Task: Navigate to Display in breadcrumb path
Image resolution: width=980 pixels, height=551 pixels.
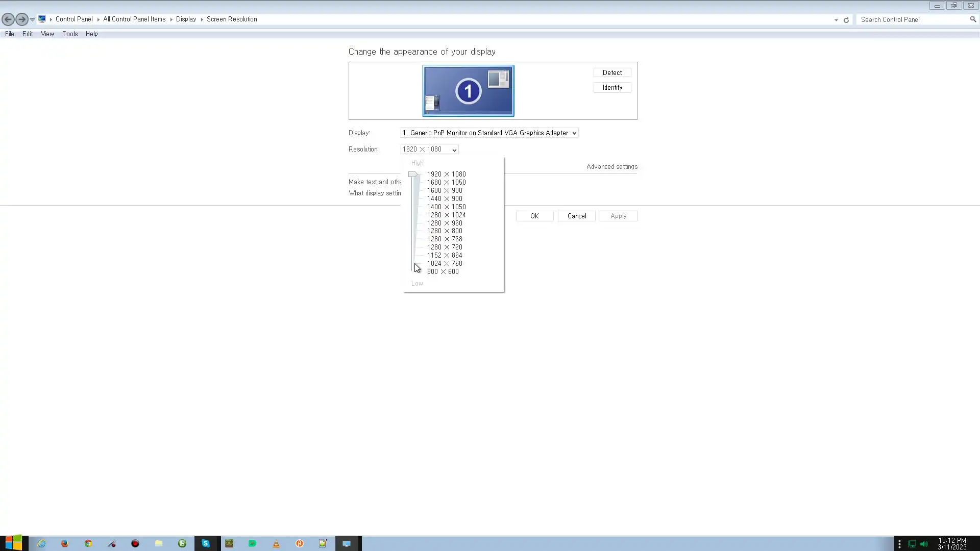Action: 186,19
